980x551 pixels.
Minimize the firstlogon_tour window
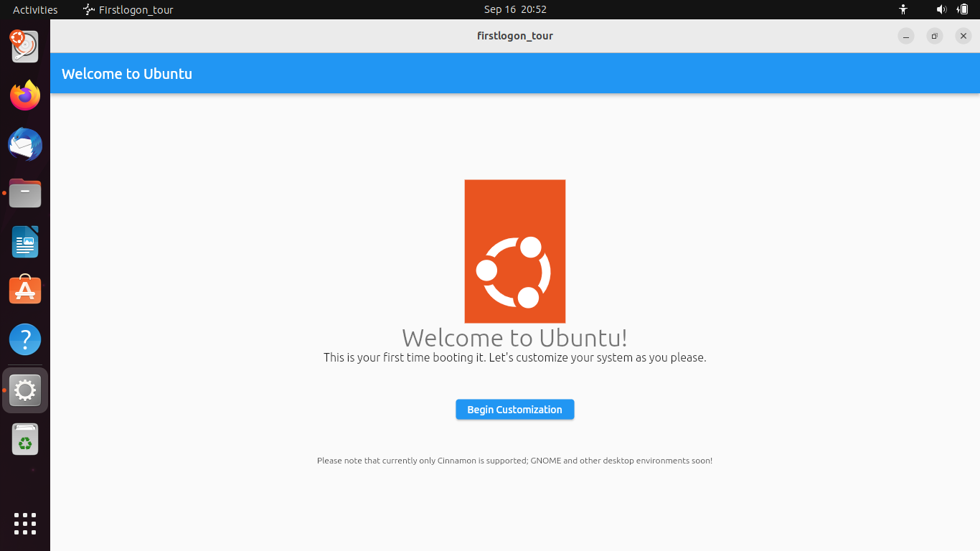pyautogui.click(x=906, y=36)
